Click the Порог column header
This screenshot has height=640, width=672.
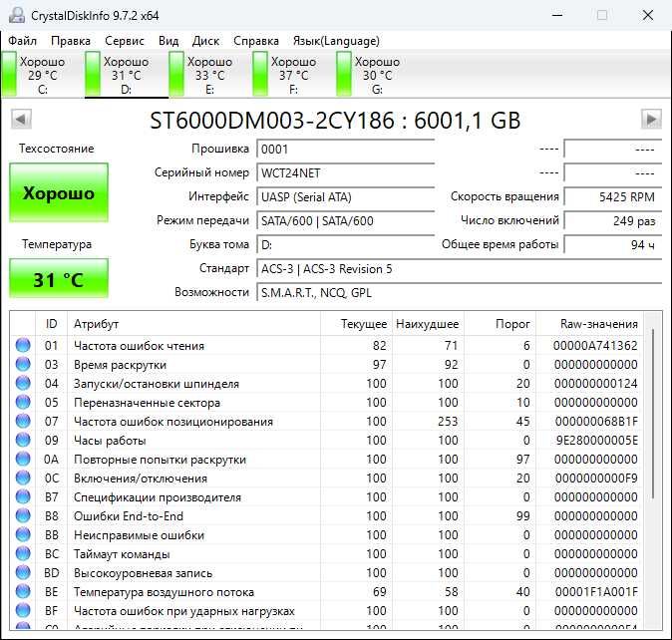tap(500, 324)
